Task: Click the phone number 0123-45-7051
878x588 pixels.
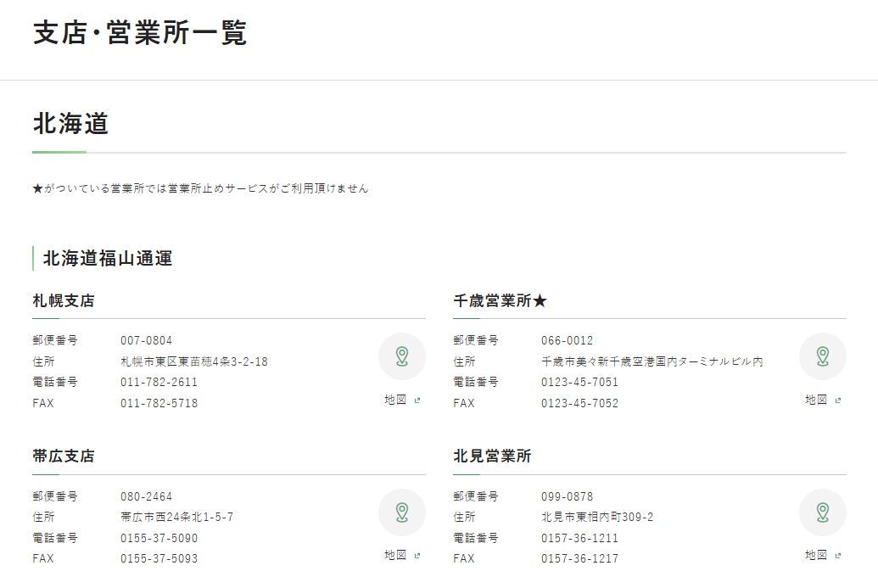Action: 579,383
